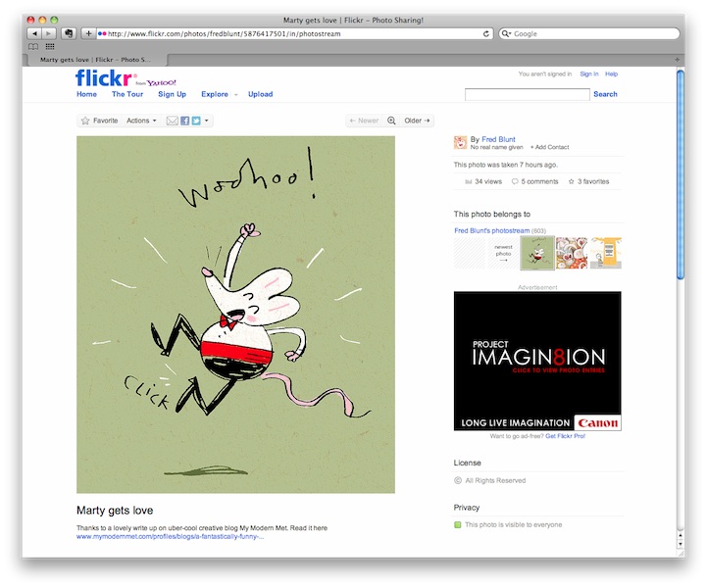Select the colorful pattern photostream thumbnail

pos(572,253)
